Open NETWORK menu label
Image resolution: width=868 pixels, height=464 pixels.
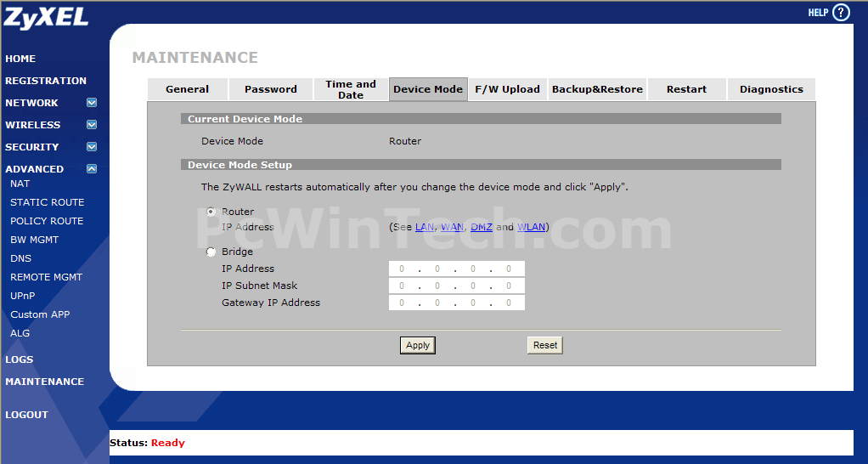(31, 103)
